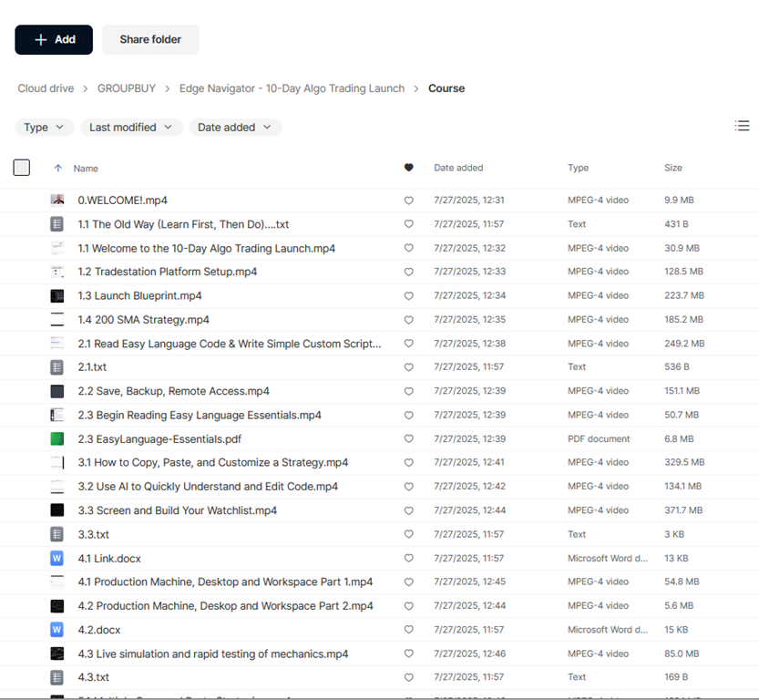
Task: Open the Date added filter dropdown
Action: click(x=235, y=128)
